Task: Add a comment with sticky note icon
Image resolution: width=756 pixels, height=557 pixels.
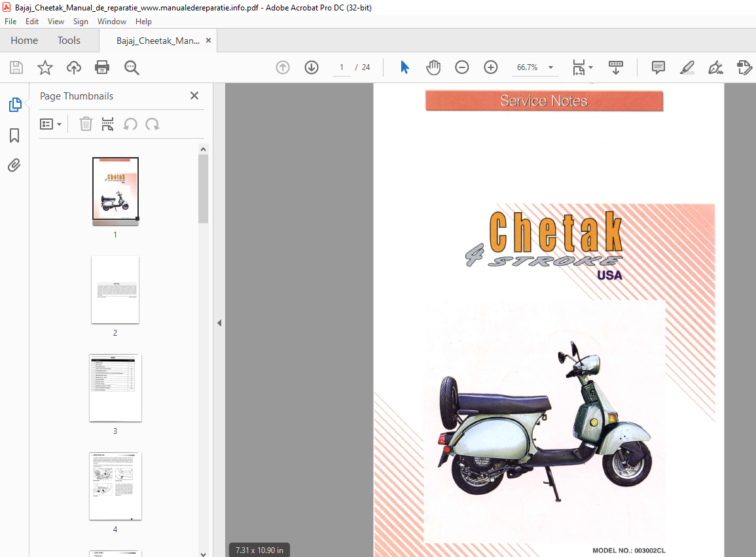Action: (658, 67)
